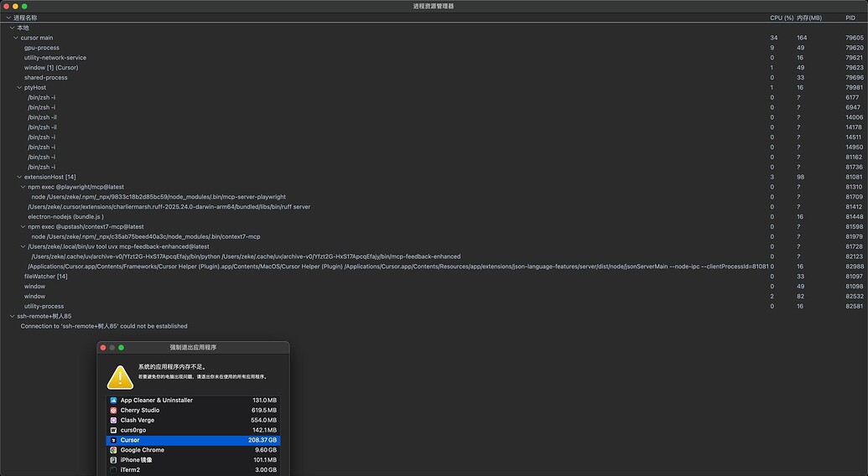Click the Cursor app icon in list
The width and height of the screenshot is (868, 476).
coord(113,440)
